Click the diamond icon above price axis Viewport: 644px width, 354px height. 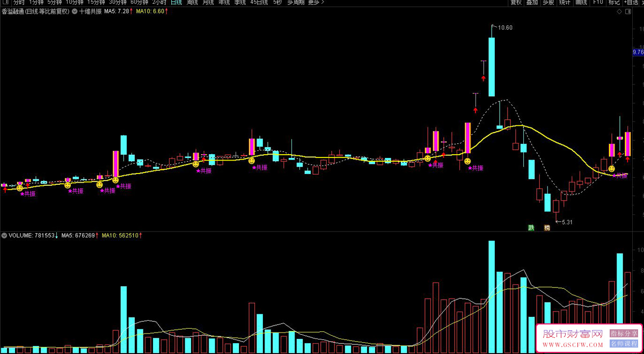[x=619, y=11]
